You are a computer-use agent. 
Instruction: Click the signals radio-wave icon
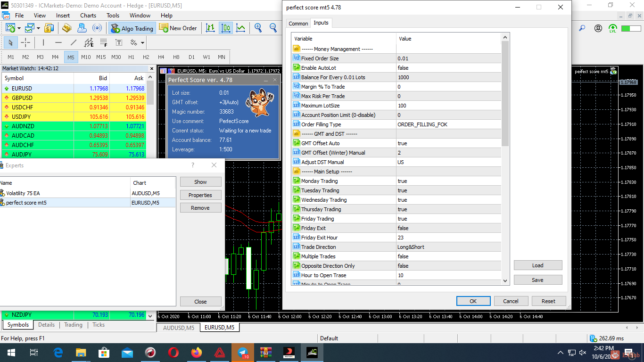point(97,28)
